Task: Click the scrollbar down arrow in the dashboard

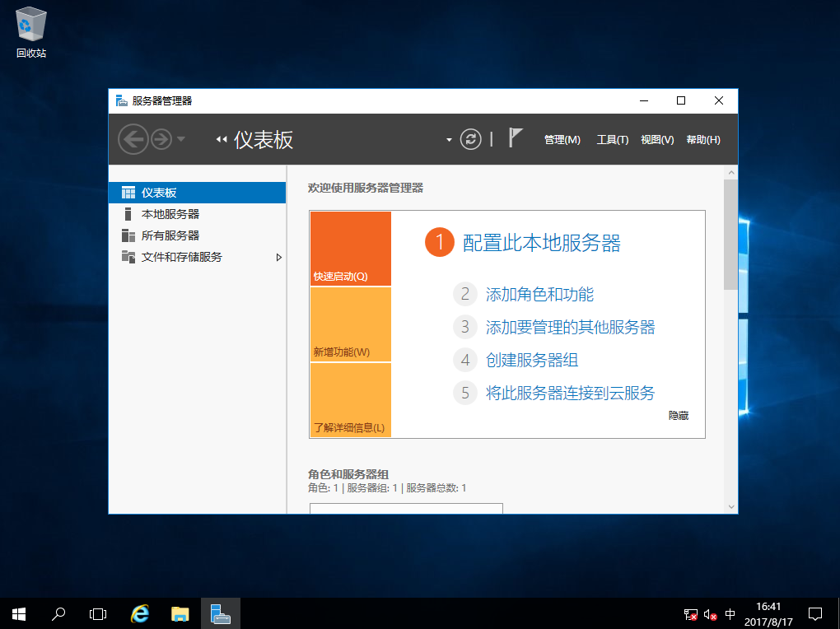Action: pos(730,506)
